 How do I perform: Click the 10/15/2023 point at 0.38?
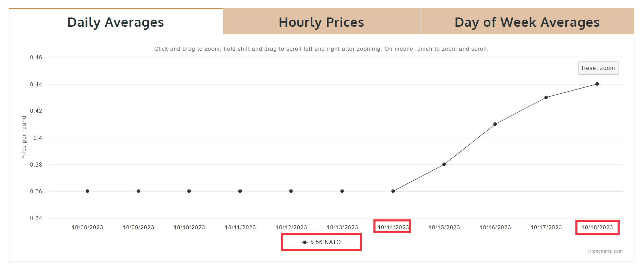(444, 164)
